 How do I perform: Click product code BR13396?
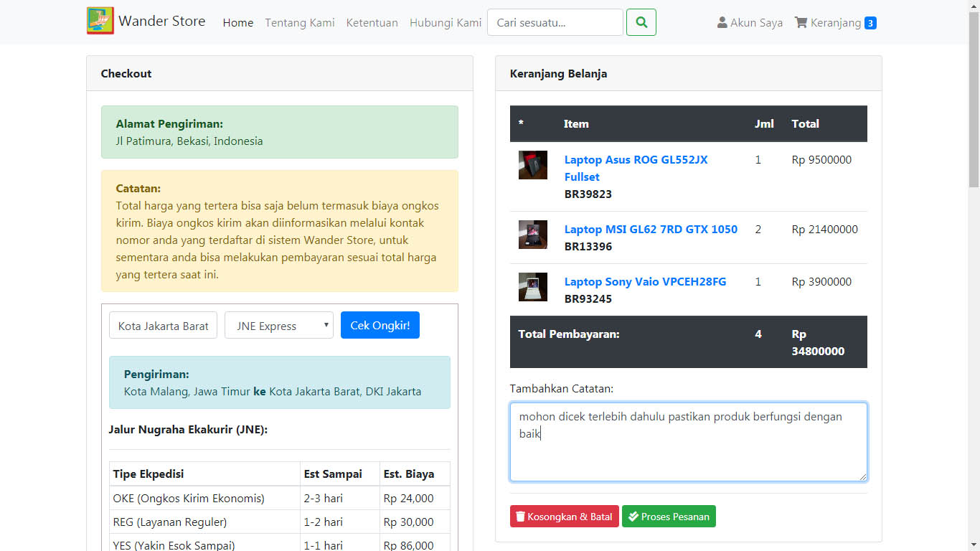click(x=588, y=246)
